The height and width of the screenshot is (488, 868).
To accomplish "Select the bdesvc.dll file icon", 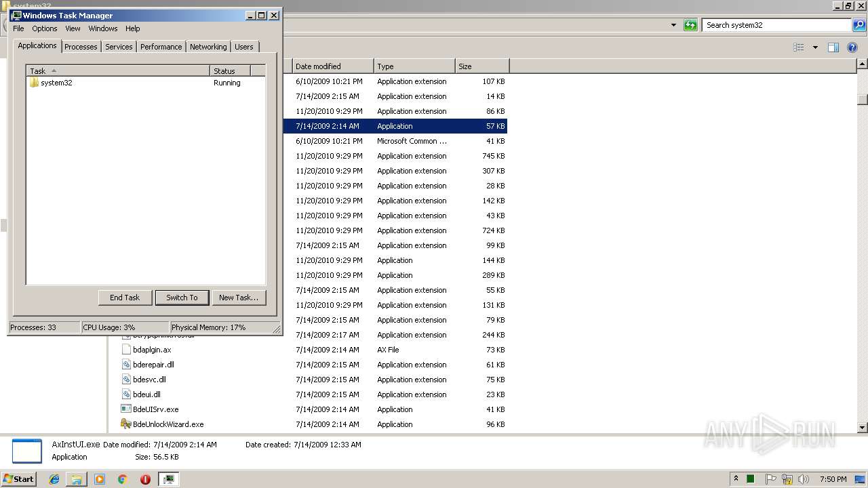I will (x=126, y=380).
